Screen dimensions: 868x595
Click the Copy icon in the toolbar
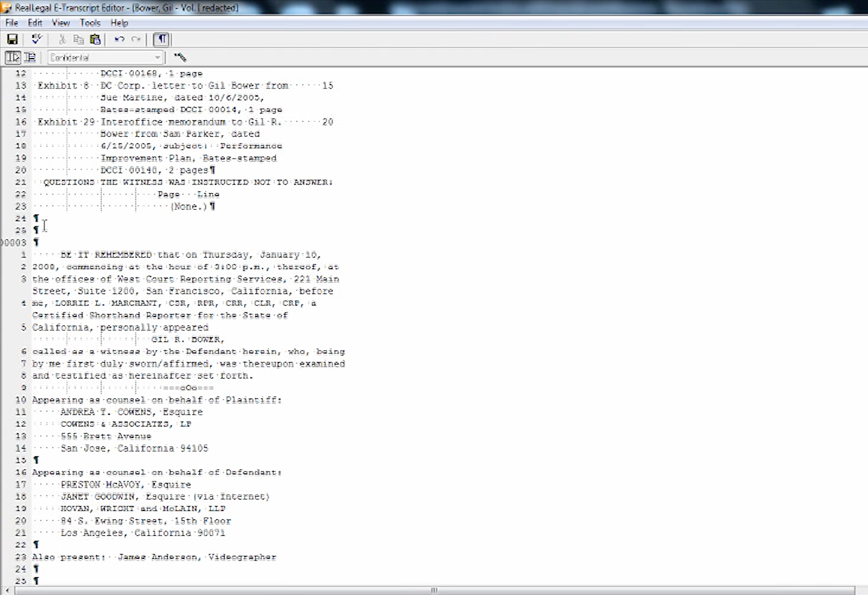tap(78, 40)
